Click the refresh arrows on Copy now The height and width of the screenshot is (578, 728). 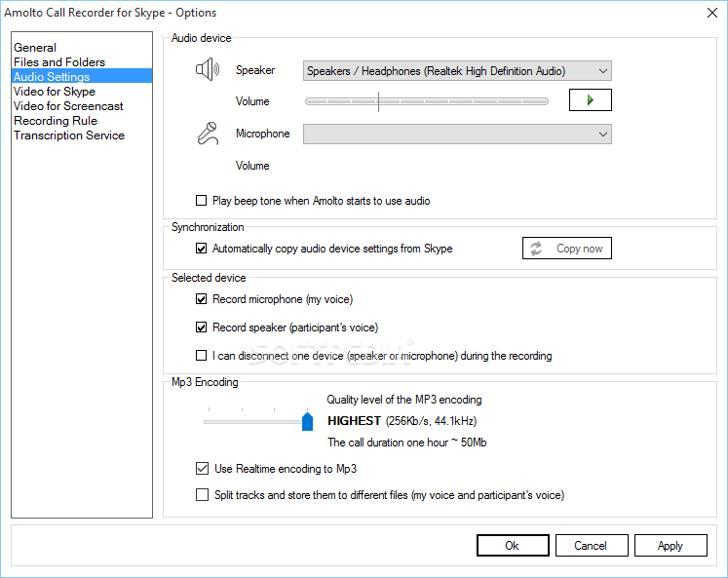(x=536, y=249)
